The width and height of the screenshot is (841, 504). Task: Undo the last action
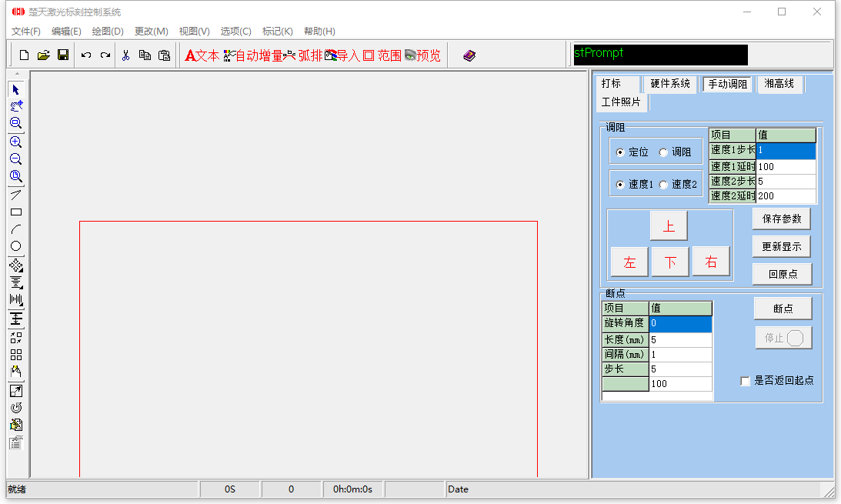(86, 55)
